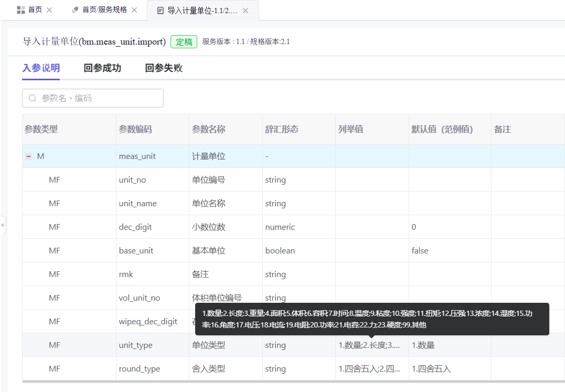The width and height of the screenshot is (565, 392).
Task: Click the 列举值 cell of the unit_type row
Action: point(369,345)
